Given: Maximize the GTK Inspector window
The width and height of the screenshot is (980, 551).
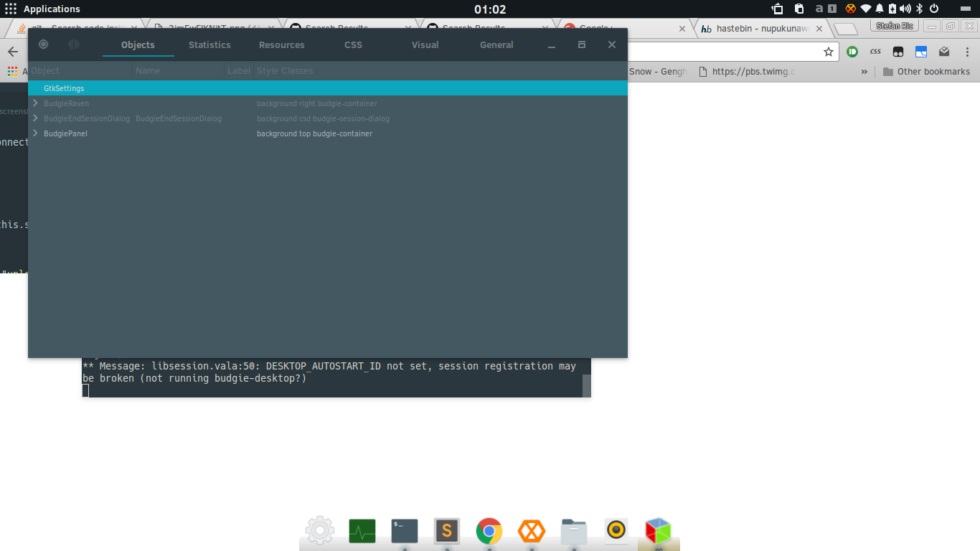Looking at the screenshot, I should tap(582, 44).
